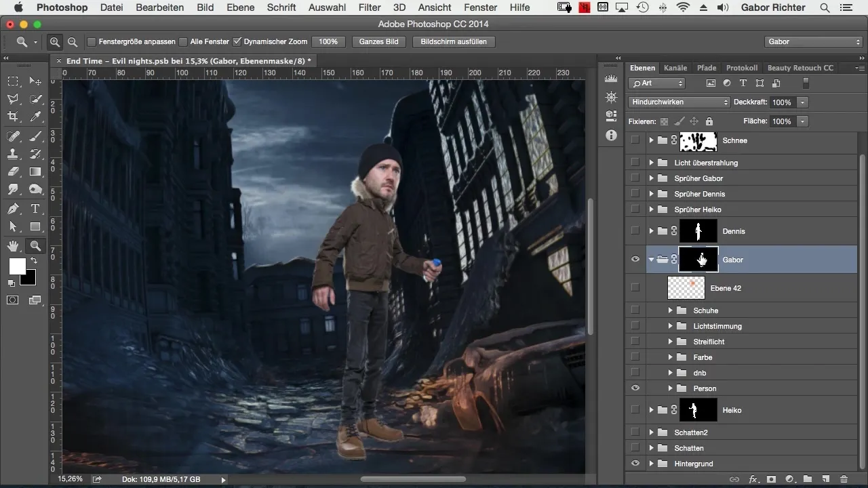Image resolution: width=868 pixels, height=488 pixels.
Task: Expand the Schuhe group
Action: pyautogui.click(x=671, y=310)
